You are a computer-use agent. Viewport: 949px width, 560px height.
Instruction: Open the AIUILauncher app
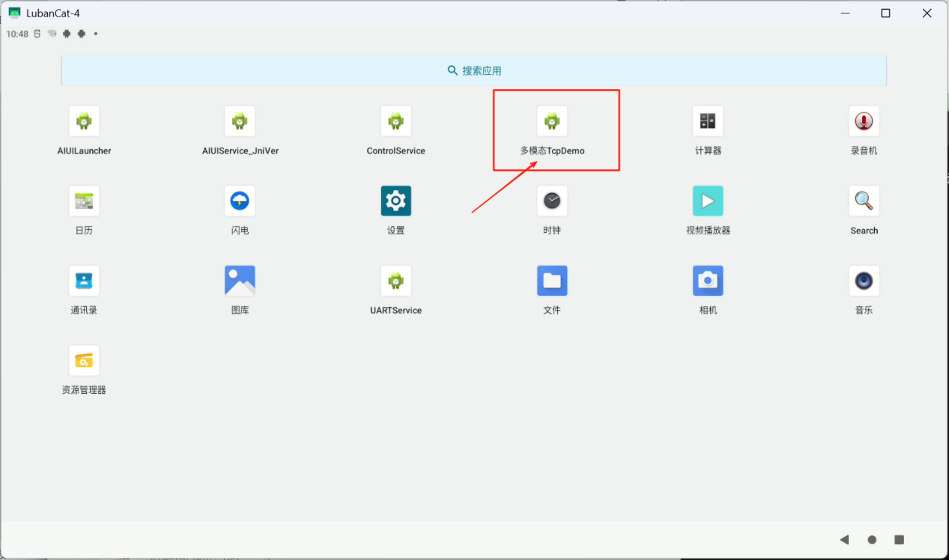[x=84, y=121]
